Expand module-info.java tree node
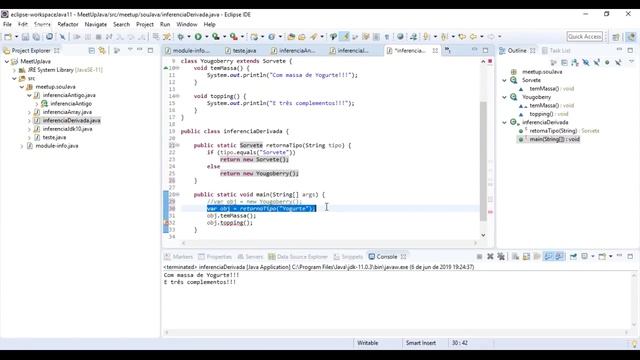Screen dimensions: 640x360 (22, 146)
